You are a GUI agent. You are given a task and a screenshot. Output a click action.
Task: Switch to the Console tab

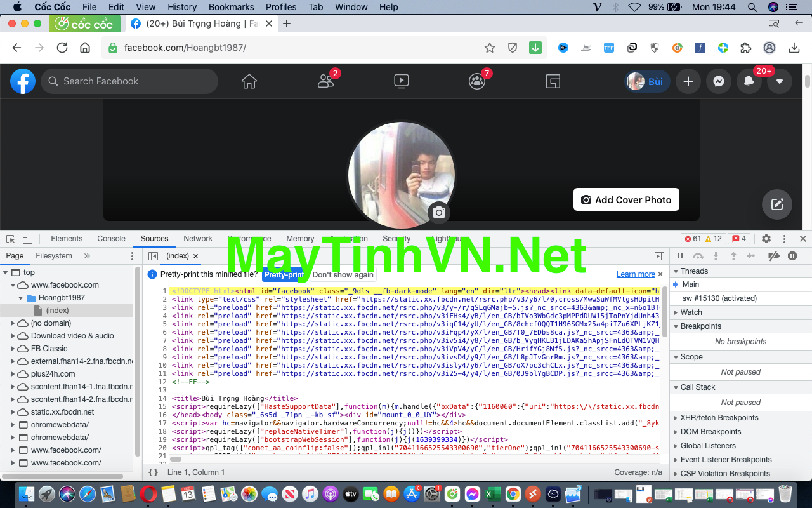pyautogui.click(x=111, y=239)
